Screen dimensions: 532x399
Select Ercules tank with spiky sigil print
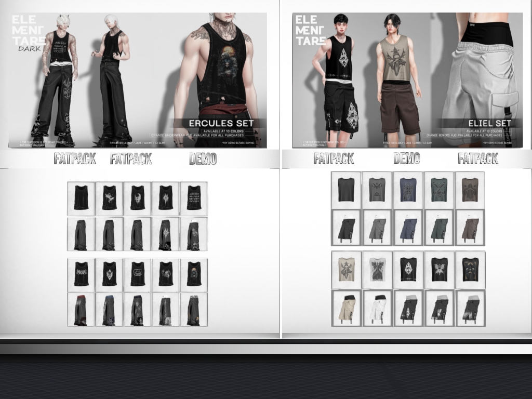[166, 198]
